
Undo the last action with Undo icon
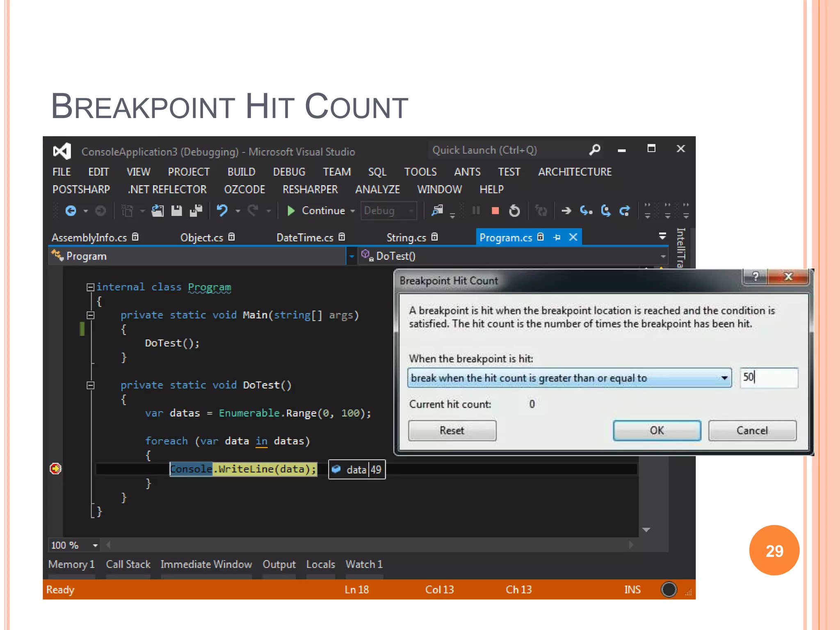coord(222,211)
